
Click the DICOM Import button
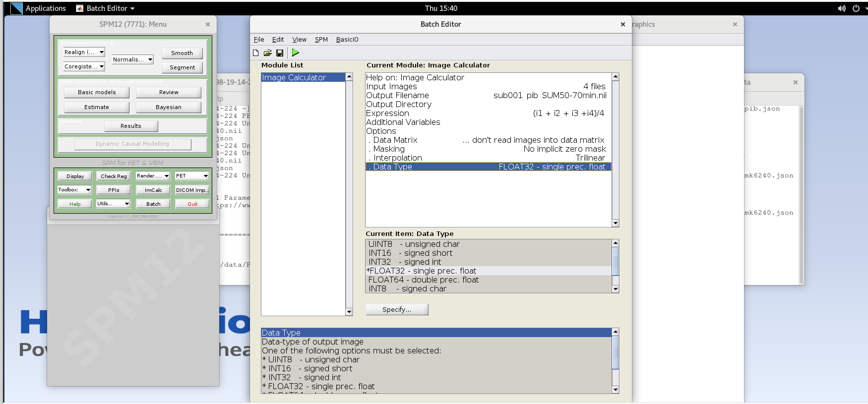(192, 190)
